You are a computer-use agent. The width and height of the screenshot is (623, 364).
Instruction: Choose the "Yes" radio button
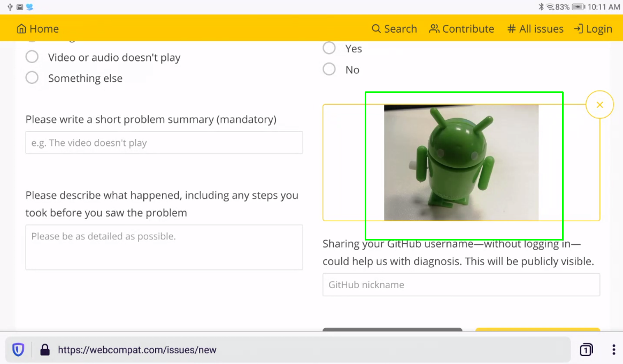click(x=329, y=48)
